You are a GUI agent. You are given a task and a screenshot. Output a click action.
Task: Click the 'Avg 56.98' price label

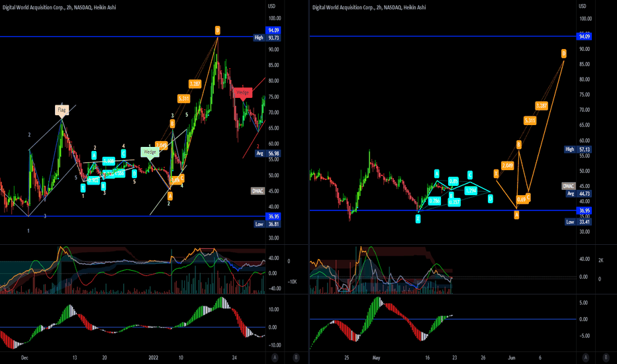tap(267, 154)
